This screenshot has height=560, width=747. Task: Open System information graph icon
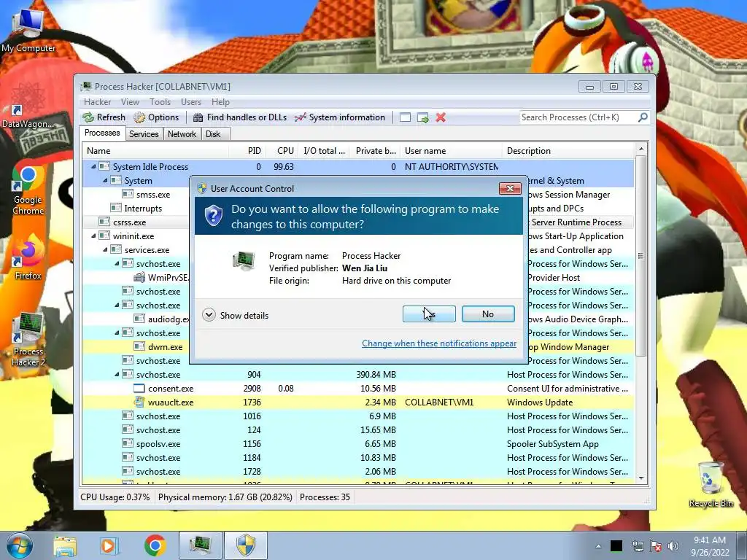pyautogui.click(x=300, y=117)
